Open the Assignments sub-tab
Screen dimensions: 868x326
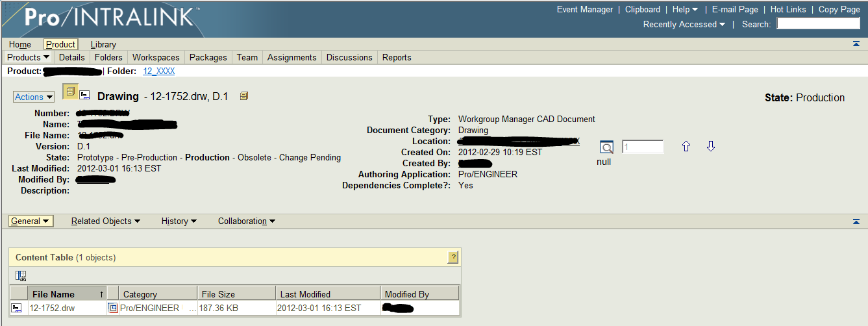pos(292,57)
